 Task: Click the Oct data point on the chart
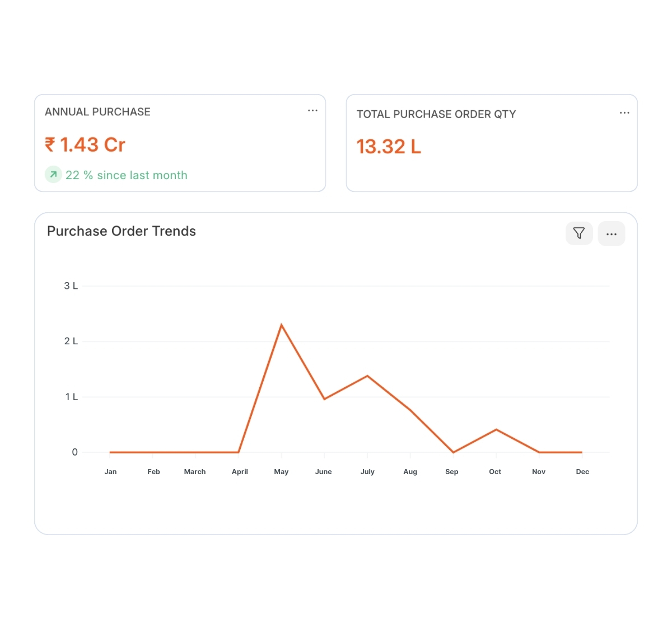click(x=496, y=429)
